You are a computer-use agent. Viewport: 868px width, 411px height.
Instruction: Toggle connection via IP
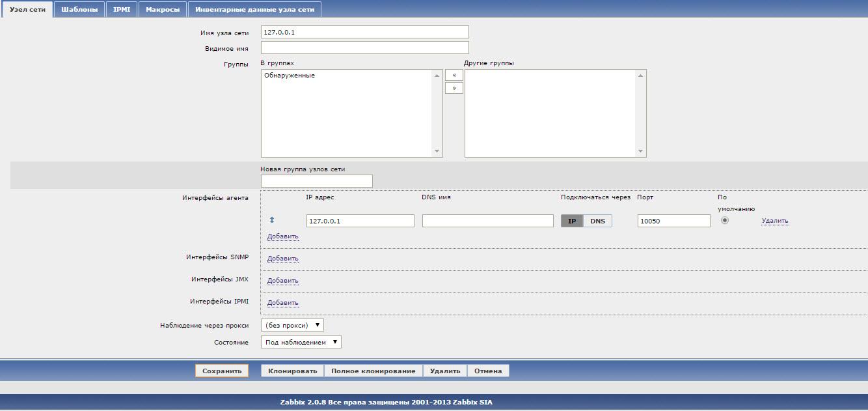[x=572, y=221]
